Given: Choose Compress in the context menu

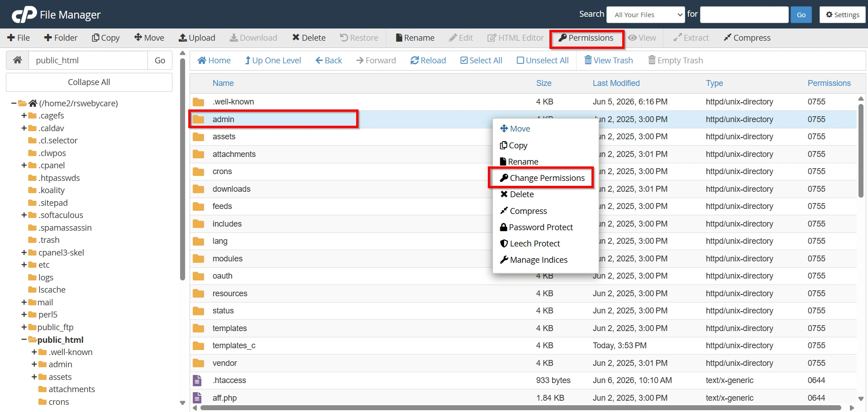Looking at the screenshot, I should click(x=523, y=211).
